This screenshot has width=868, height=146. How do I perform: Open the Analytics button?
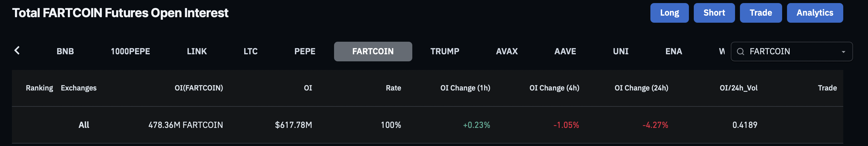click(815, 13)
